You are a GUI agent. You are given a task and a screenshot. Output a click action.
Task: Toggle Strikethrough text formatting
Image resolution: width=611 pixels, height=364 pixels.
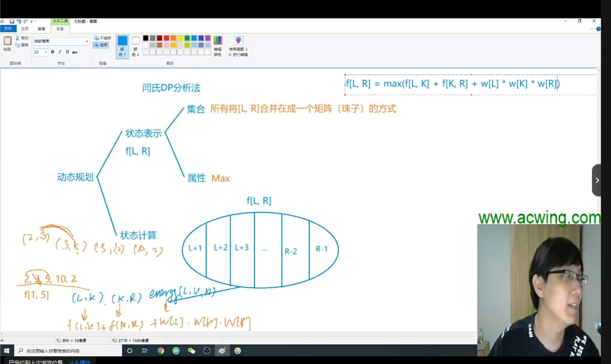click(x=75, y=52)
